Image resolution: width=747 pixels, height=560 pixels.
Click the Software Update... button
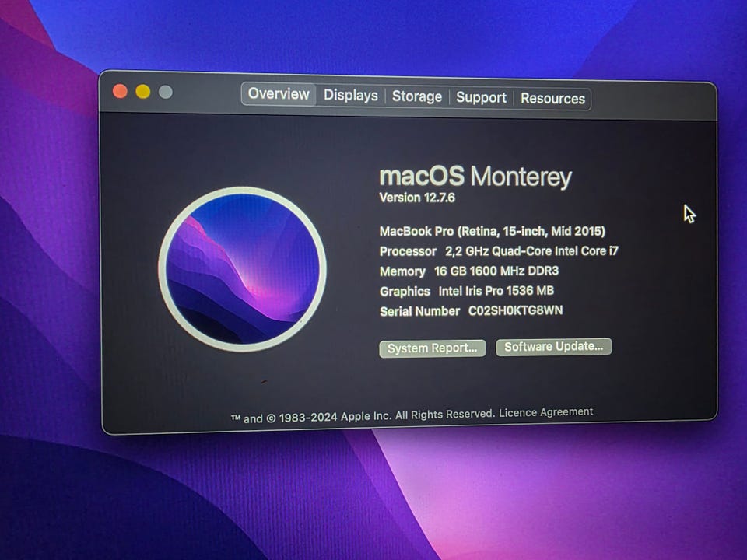[x=553, y=347]
